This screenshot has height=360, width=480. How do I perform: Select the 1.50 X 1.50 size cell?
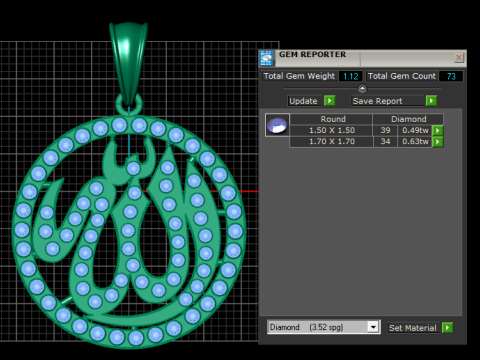coord(332,130)
